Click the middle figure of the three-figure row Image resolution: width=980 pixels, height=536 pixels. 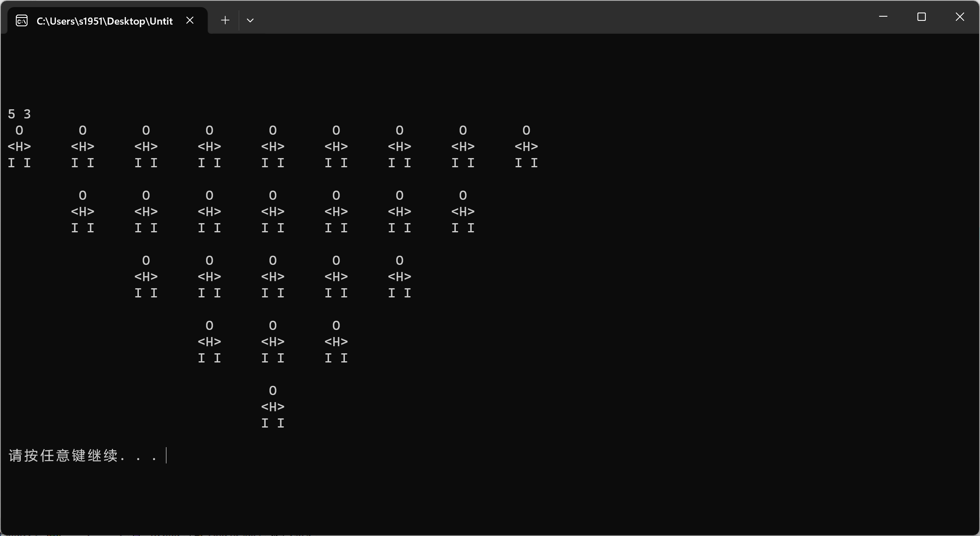click(273, 342)
